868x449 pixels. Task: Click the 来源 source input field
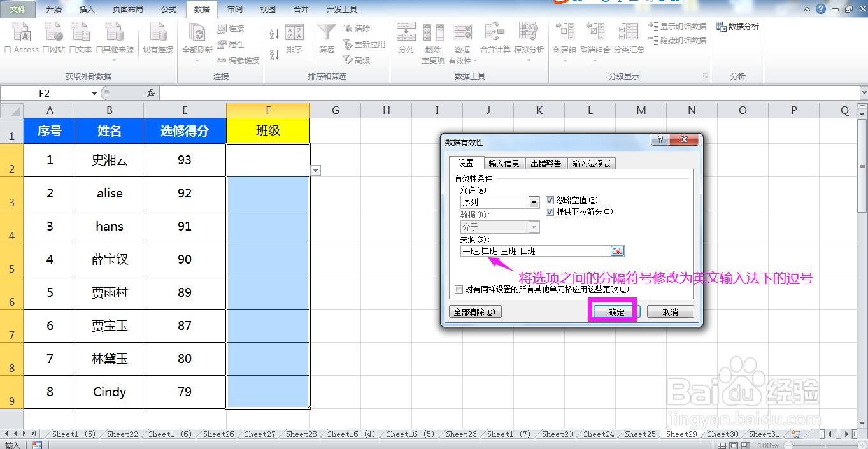535,251
